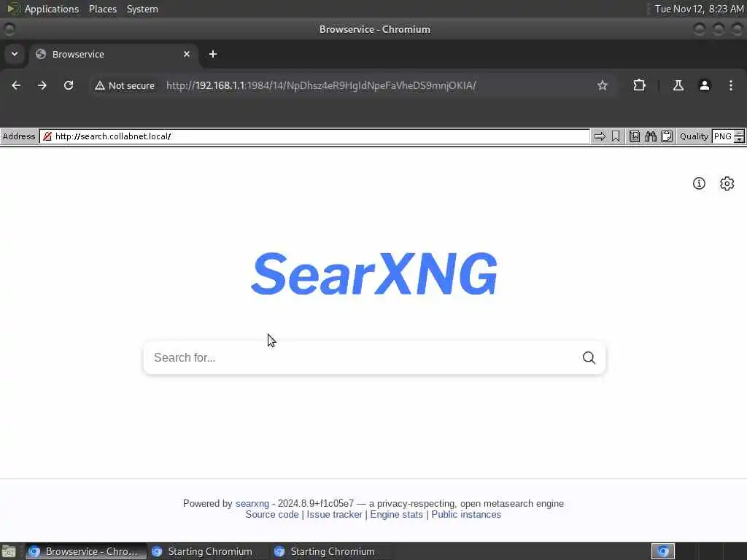Open Chromium three-dot menu
The width and height of the screenshot is (747, 560).
coord(731,85)
